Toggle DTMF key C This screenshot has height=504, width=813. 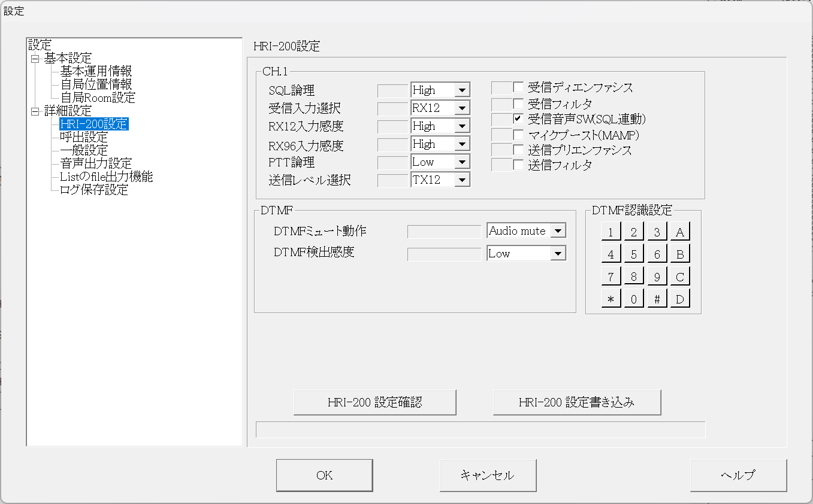point(680,277)
